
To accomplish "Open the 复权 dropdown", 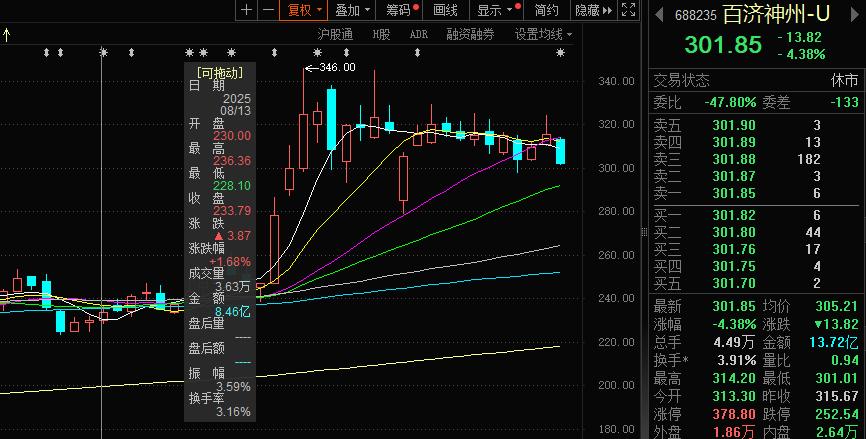I will (304, 10).
